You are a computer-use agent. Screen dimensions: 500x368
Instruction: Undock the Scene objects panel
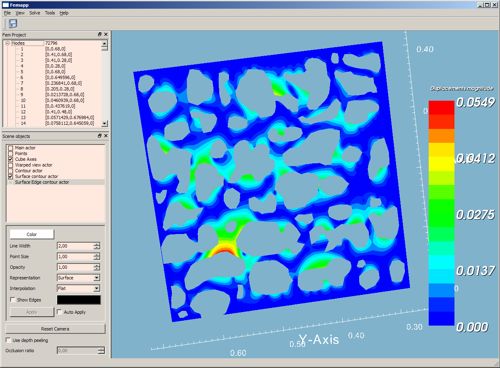pos(99,136)
